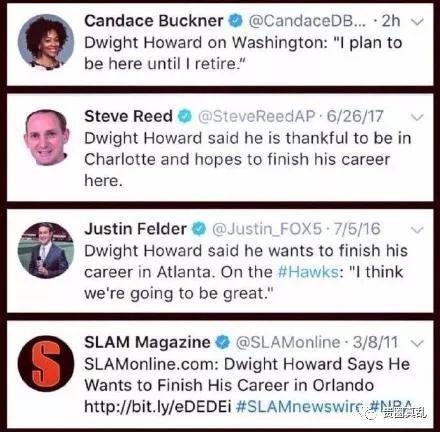The height and width of the screenshot is (432, 440).
Task: Expand options chevron on Steve Reed's tweet
Action: point(417,117)
